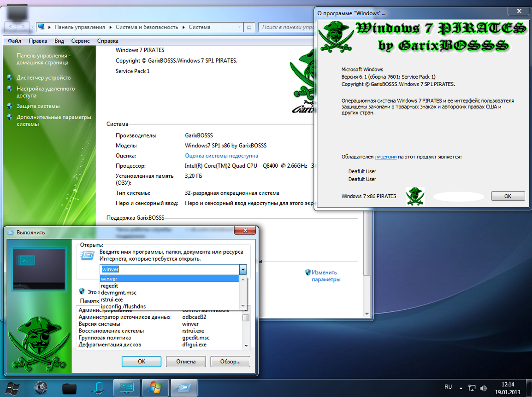Image resolution: width=532 pixels, height=397 pixels.
Task: Select 'Групповая политика' row
Action: point(160,338)
